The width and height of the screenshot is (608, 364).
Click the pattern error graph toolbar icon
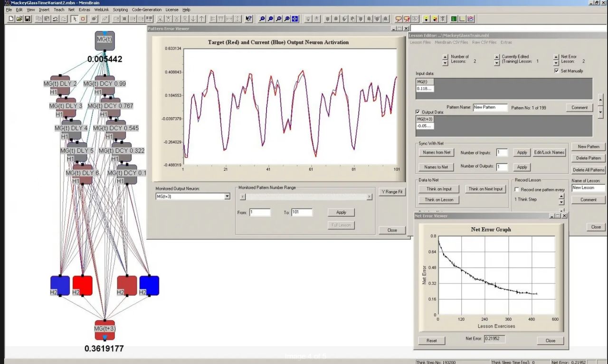tap(471, 19)
